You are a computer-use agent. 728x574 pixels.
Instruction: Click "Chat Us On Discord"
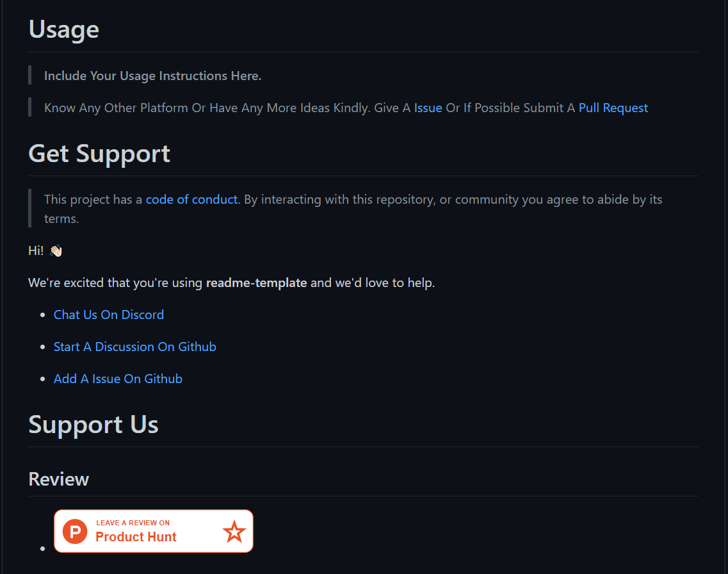pyautogui.click(x=109, y=315)
